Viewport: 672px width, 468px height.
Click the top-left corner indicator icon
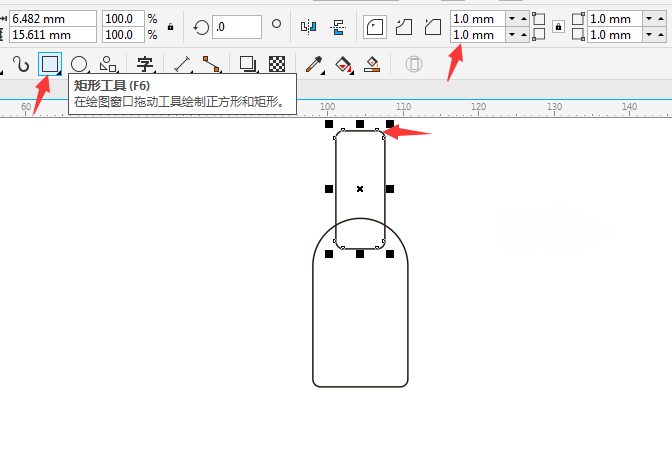click(x=538, y=18)
